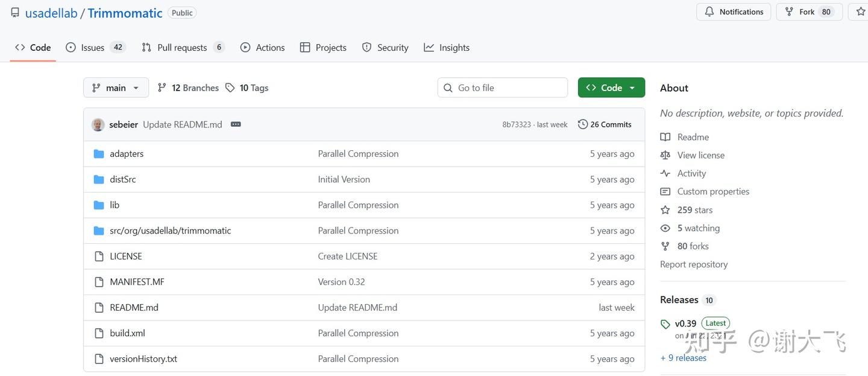Image resolution: width=868 pixels, height=376 pixels.
Task: Click the Notifications bell button
Action: (x=734, y=12)
